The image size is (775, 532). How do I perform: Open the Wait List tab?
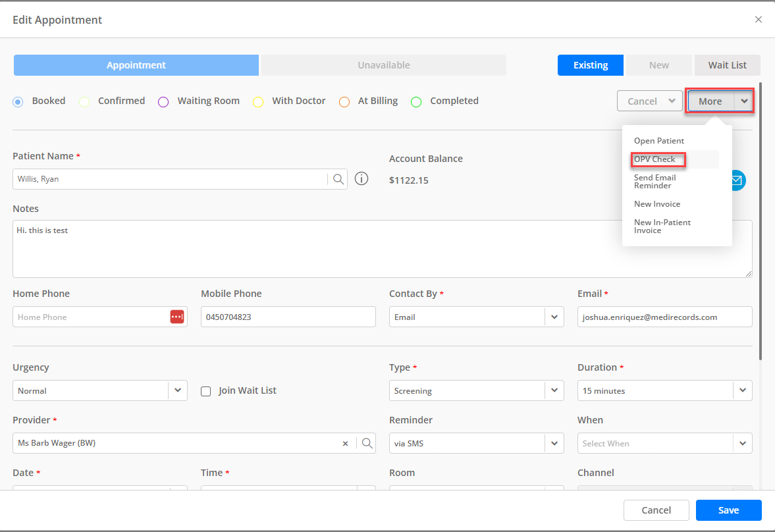pyautogui.click(x=727, y=65)
